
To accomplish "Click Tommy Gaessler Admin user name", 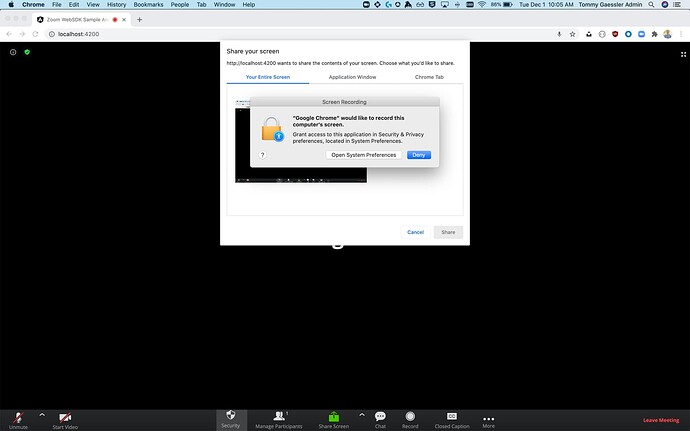I will click(x=610, y=4).
